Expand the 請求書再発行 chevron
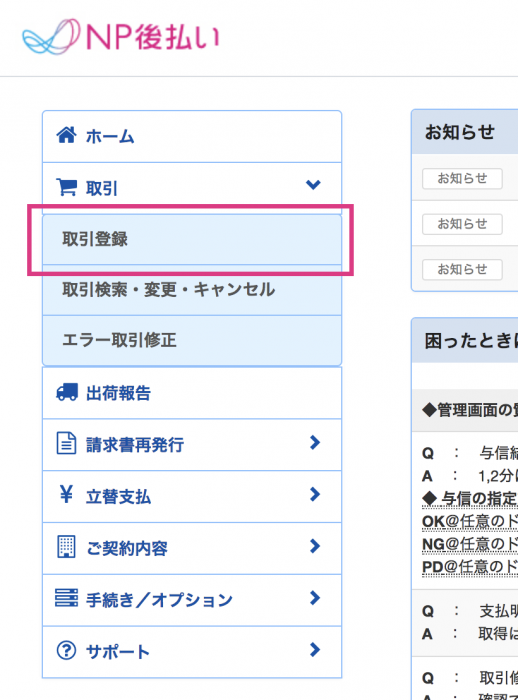 (315, 442)
